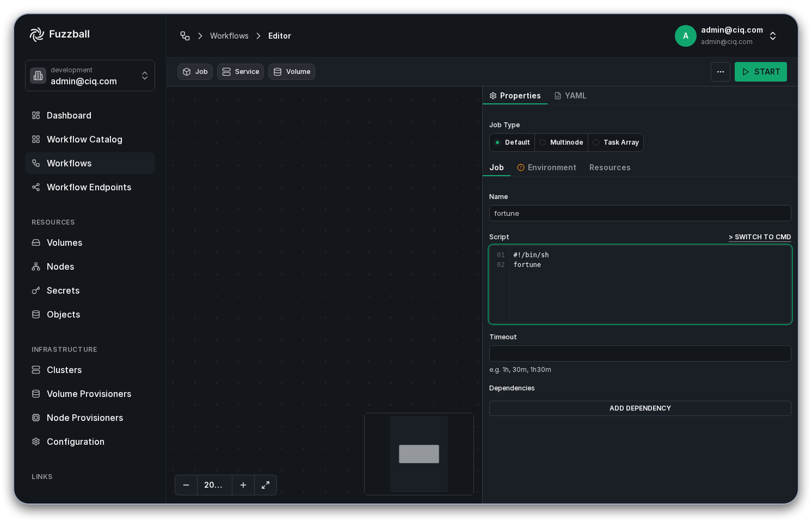The width and height of the screenshot is (812, 522).
Task: Add a Job node to the canvas
Action: click(195, 72)
